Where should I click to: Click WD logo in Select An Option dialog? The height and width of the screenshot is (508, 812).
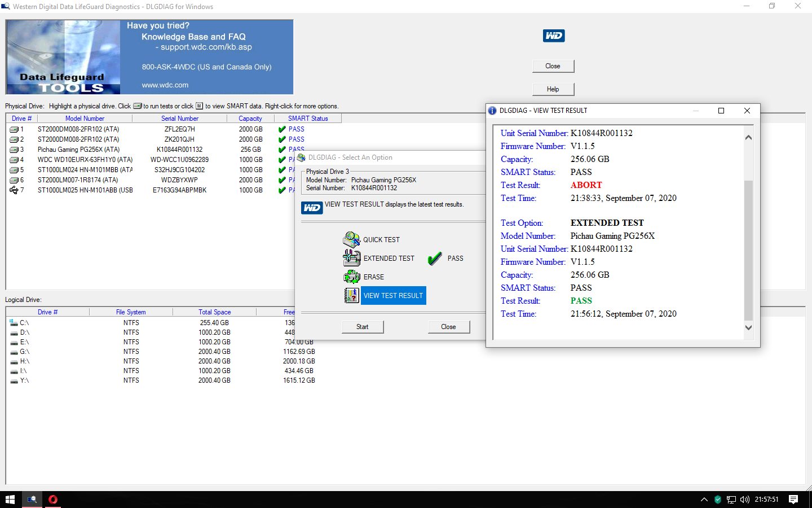[x=312, y=208]
